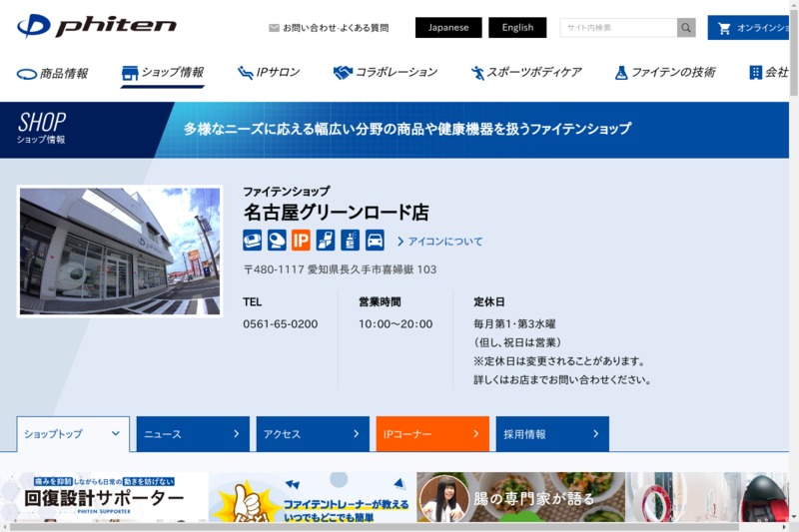Click the massage chair service icon
This screenshot has height=532, width=799.
pyautogui.click(x=326, y=241)
